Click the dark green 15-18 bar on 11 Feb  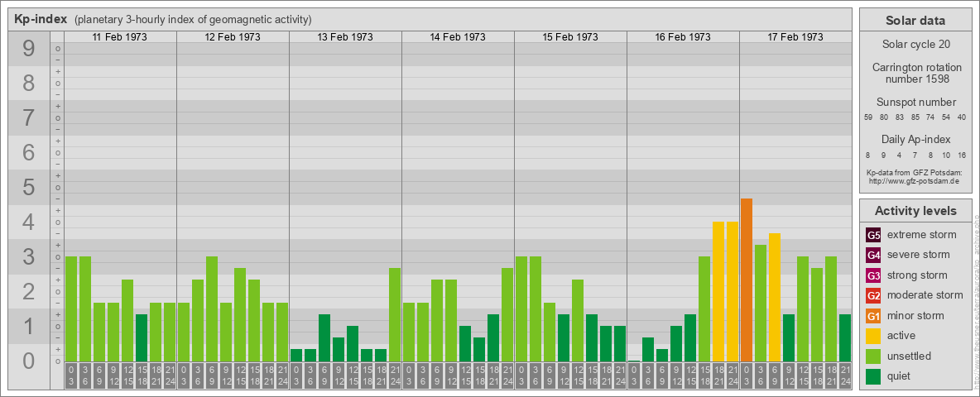click(142, 337)
